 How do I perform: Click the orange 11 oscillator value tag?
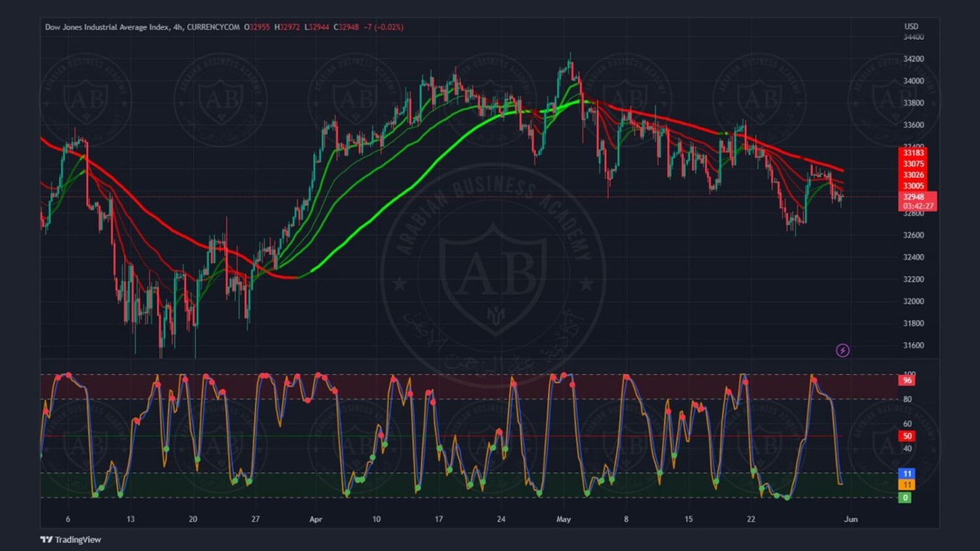(907, 484)
